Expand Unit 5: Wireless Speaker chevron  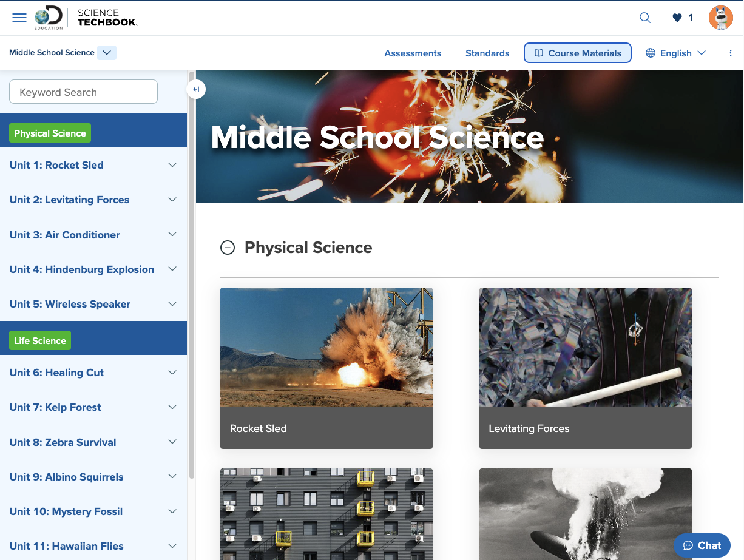(172, 304)
